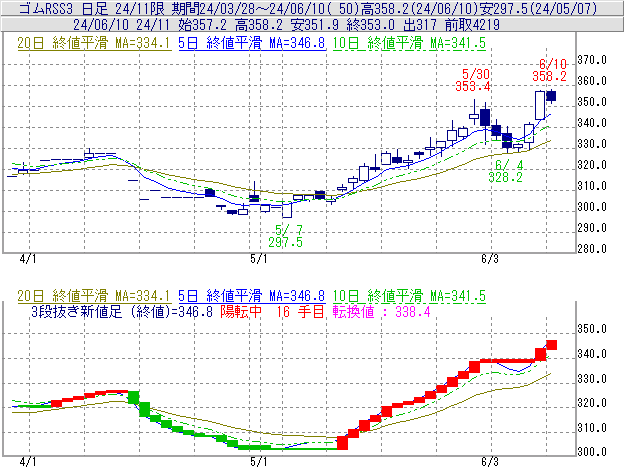Click the last candlestick on 6/10
The height and width of the screenshot is (475, 624).
point(551,96)
